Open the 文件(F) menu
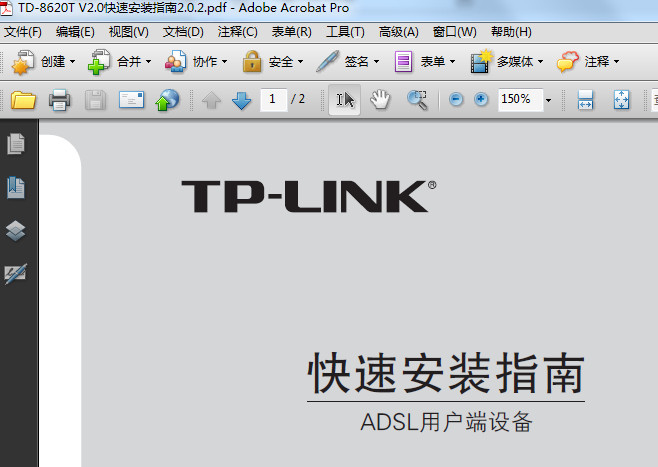The width and height of the screenshot is (658, 467). pos(23,32)
